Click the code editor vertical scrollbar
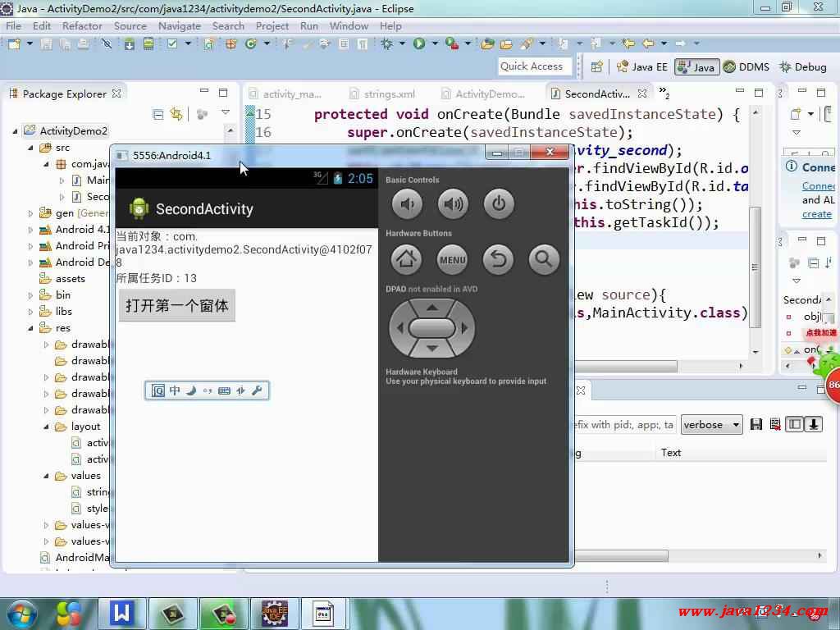 (x=756, y=268)
